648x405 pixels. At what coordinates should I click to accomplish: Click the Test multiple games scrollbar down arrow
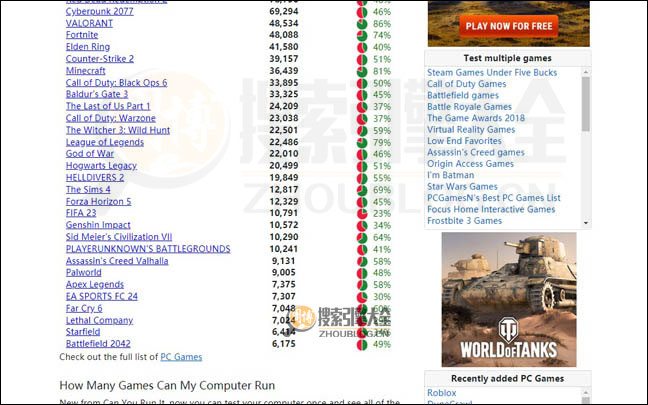pyautogui.click(x=586, y=223)
